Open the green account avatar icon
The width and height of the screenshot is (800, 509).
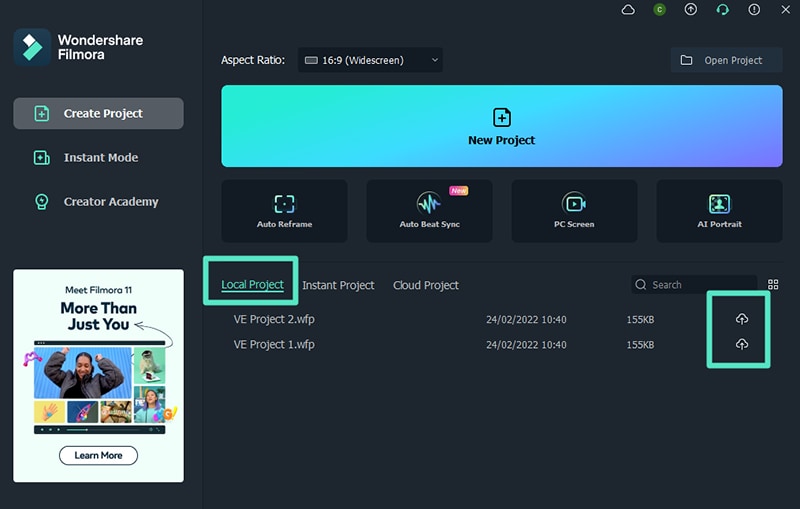[x=659, y=10]
